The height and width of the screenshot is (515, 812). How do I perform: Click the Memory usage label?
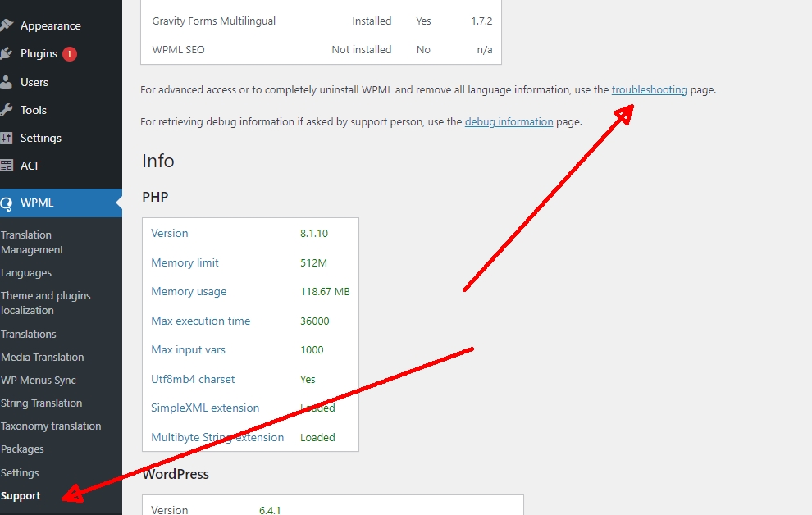coord(189,291)
